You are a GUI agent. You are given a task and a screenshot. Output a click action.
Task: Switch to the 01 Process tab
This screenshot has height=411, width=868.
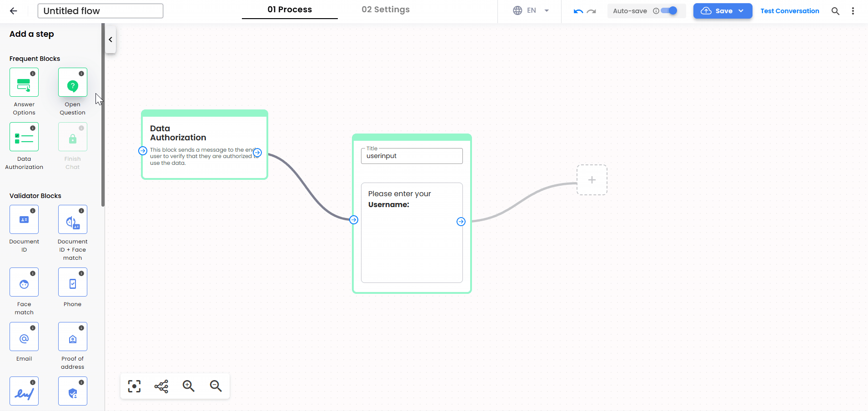pyautogui.click(x=290, y=10)
